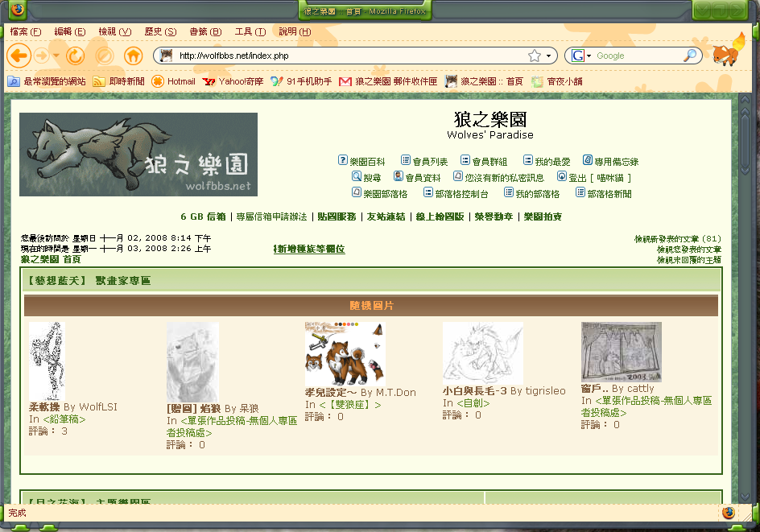
Task: Open the 編輯 (E) menu
Action: pos(70,31)
